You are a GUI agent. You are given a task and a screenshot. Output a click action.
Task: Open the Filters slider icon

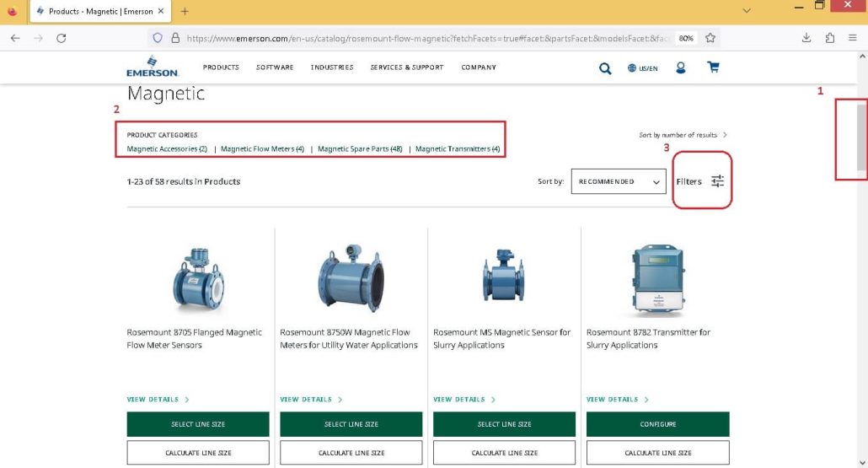point(717,181)
